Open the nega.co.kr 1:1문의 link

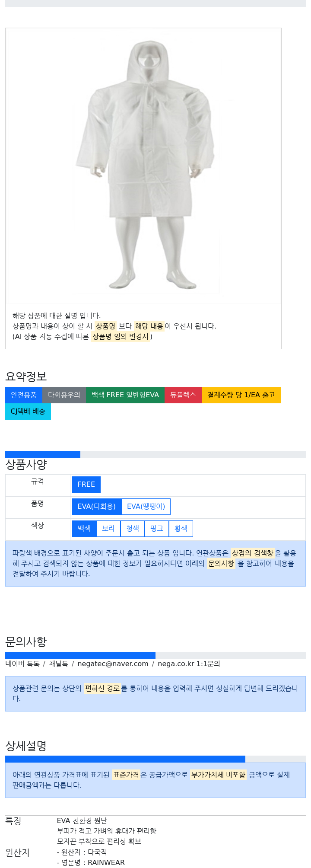point(189,664)
